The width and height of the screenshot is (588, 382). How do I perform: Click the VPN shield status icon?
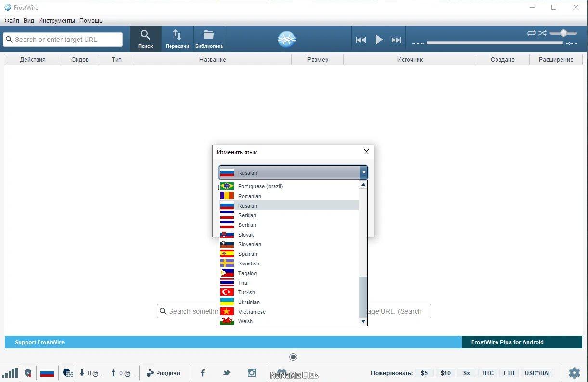tap(28, 373)
